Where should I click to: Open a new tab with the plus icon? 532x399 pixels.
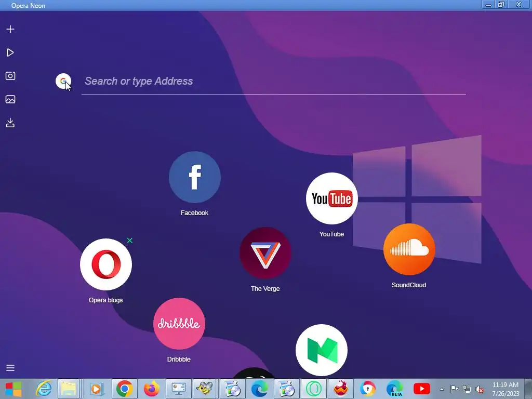pos(10,29)
